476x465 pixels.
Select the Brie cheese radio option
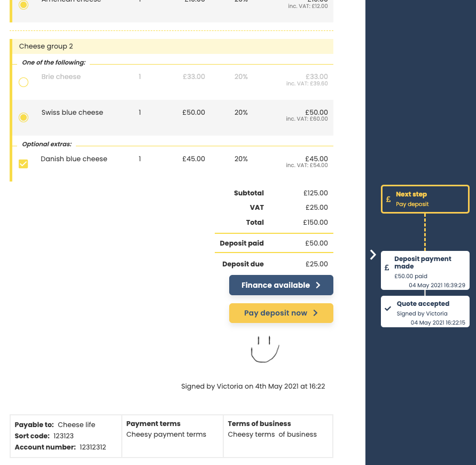(x=24, y=82)
